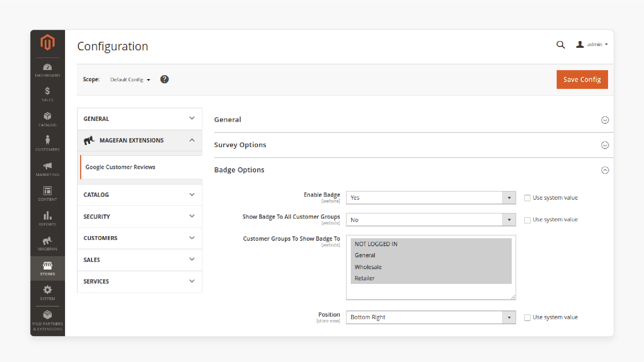The width and height of the screenshot is (644, 362).
Task: Open the admin account dropdown arrow
Action: click(x=606, y=45)
